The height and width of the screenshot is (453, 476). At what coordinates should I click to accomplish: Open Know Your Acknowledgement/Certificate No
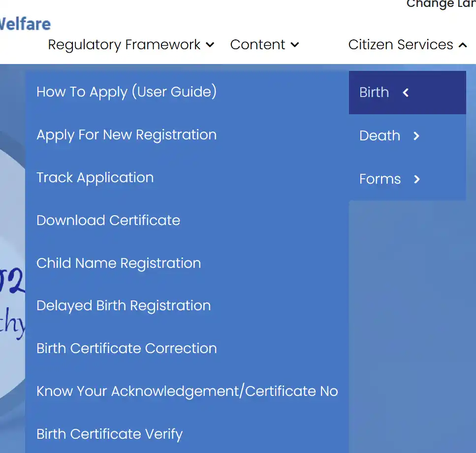coord(187,391)
